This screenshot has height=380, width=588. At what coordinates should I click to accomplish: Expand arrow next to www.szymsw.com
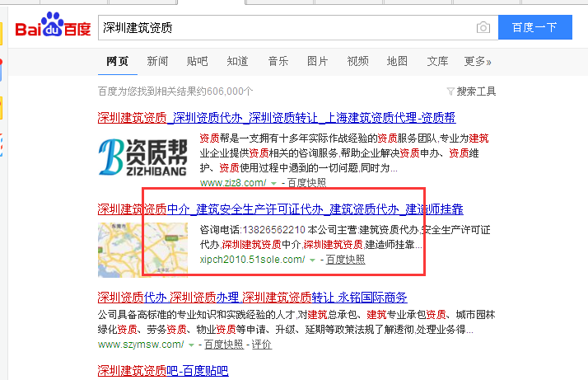coord(191,345)
